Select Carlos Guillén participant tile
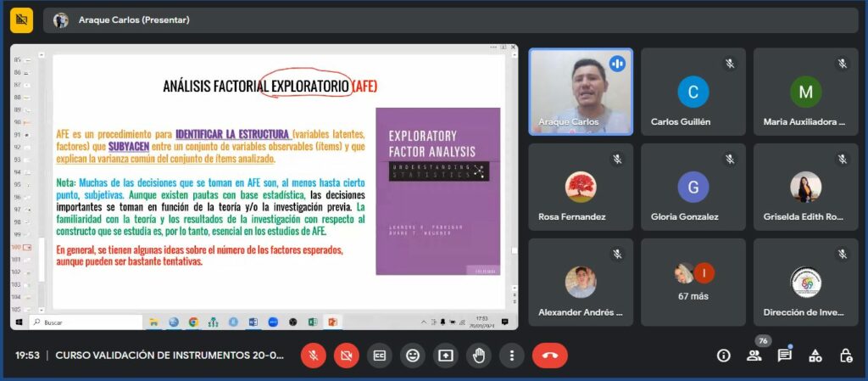Image resolution: width=868 pixels, height=381 pixels. point(693,92)
